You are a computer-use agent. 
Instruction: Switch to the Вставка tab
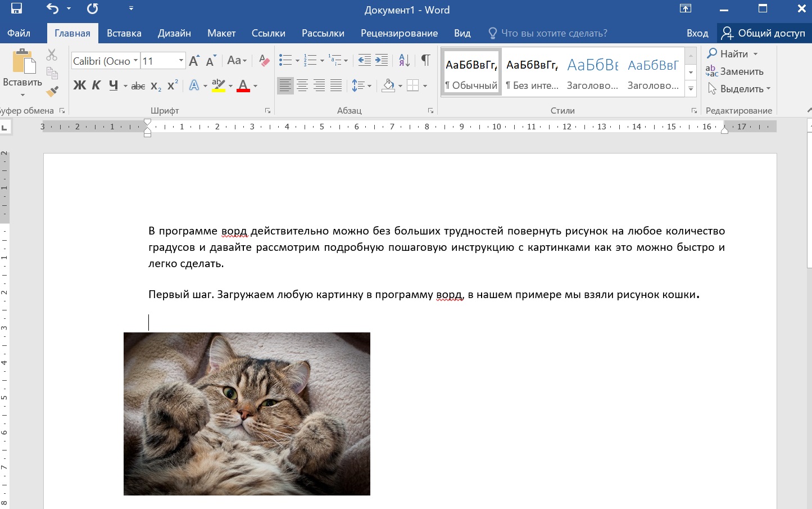pos(124,33)
